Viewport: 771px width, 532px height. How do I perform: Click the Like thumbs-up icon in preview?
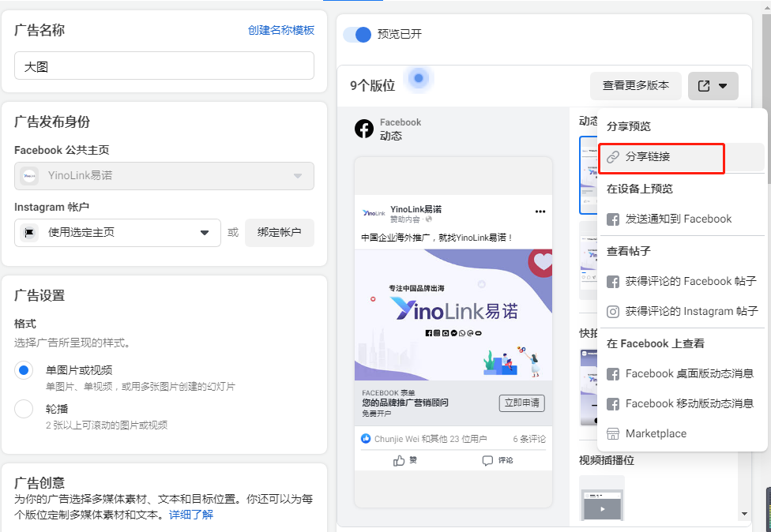pyautogui.click(x=400, y=461)
